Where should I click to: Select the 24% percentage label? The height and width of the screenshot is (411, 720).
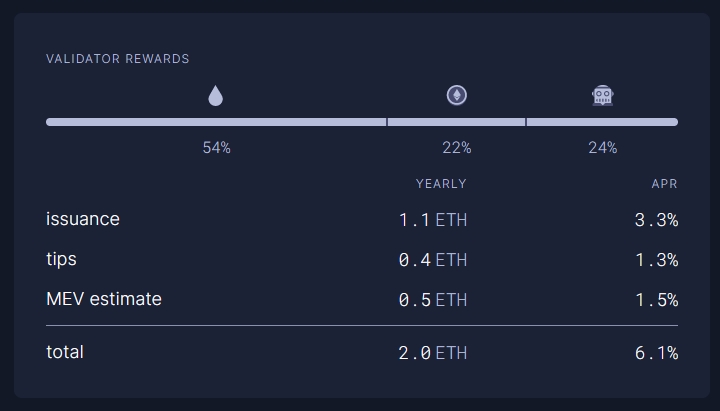tap(602, 148)
